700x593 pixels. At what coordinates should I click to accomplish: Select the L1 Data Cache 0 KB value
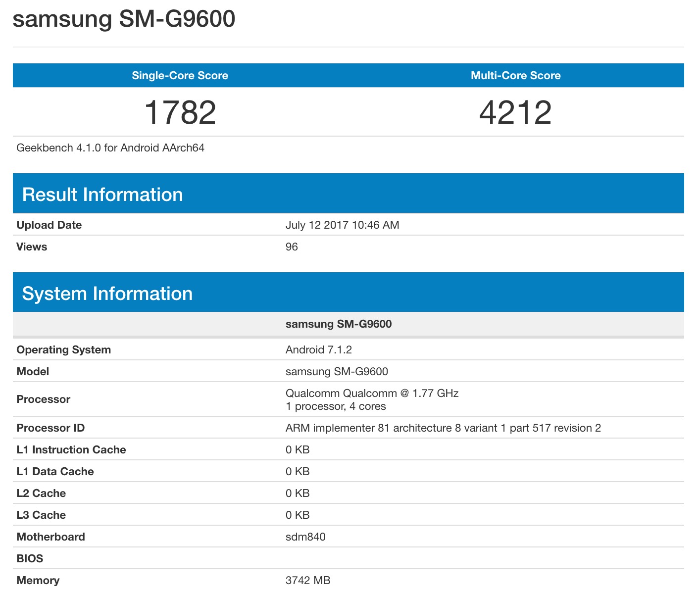[298, 472]
